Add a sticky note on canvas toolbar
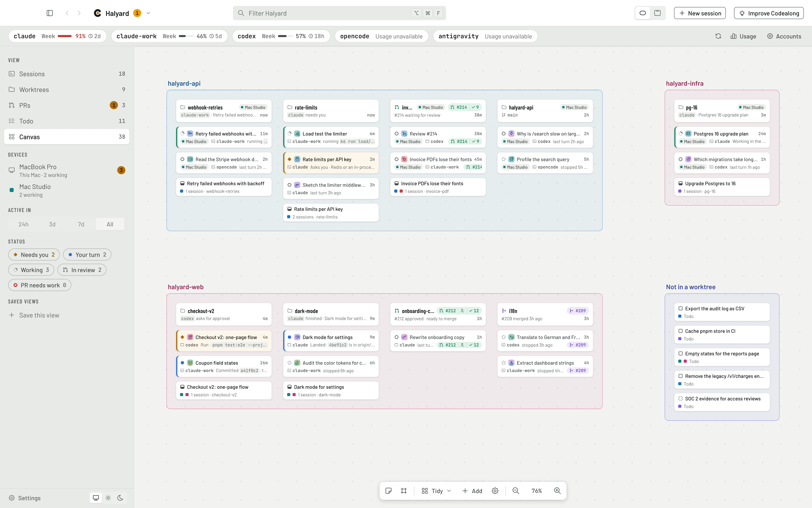This screenshot has width=812, height=508. (389, 491)
